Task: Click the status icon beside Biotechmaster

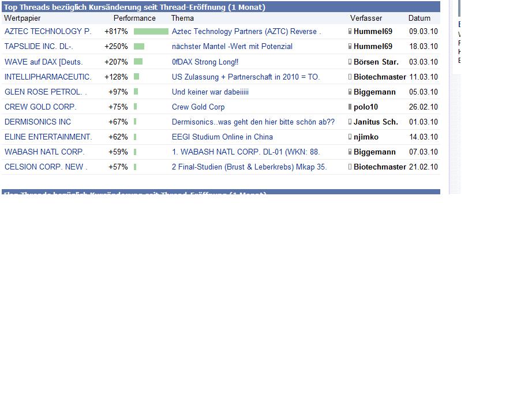Action: click(x=349, y=77)
